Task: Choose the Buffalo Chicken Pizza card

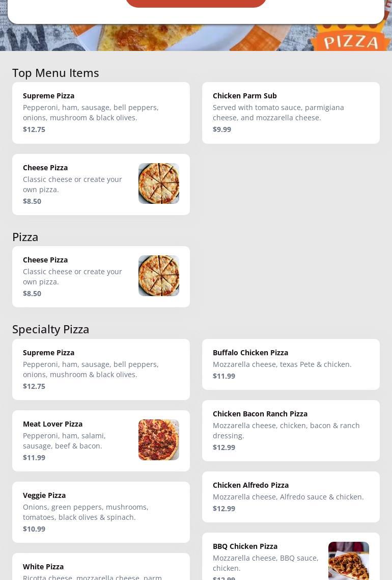Action: click(x=291, y=364)
